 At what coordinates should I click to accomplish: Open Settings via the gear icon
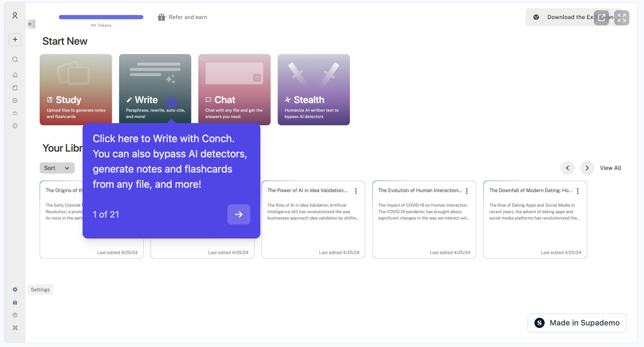click(x=15, y=289)
